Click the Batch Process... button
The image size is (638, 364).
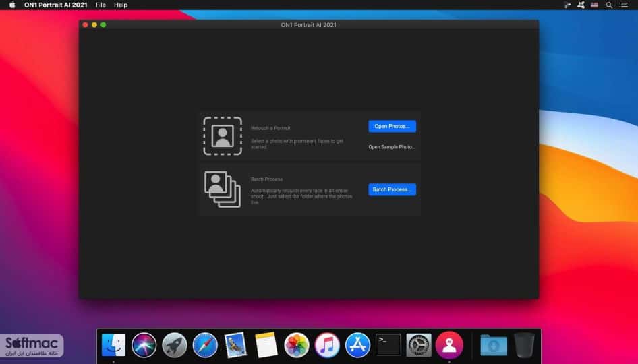(393, 189)
